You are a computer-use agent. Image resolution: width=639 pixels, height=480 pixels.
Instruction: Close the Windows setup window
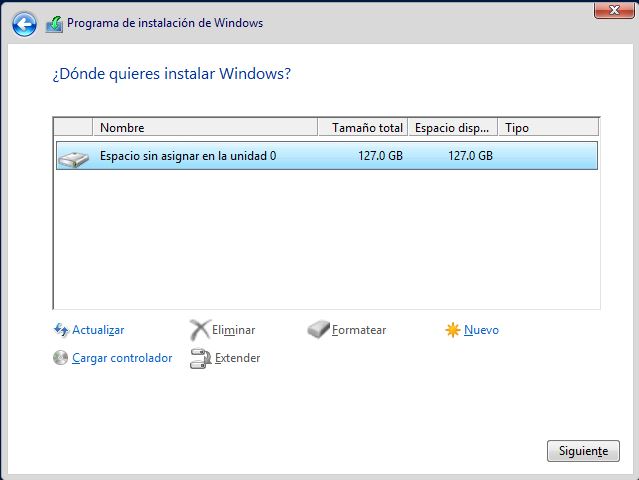coord(614,10)
